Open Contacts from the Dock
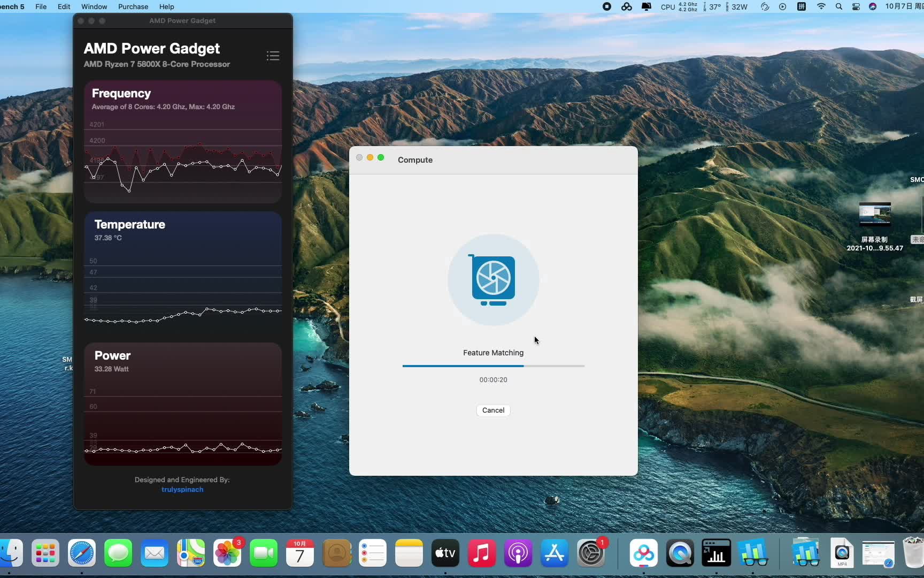Image resolution: width=924 pixels, height=578 pixels. 336,553
